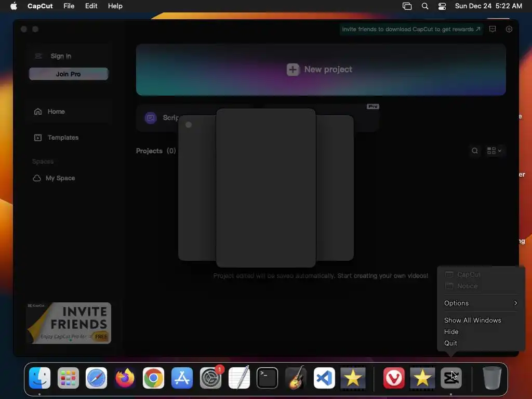The height and width of the screenshot is (399, 532).
Task: Open the Edit menu
Action: click(x=91, y=6)
